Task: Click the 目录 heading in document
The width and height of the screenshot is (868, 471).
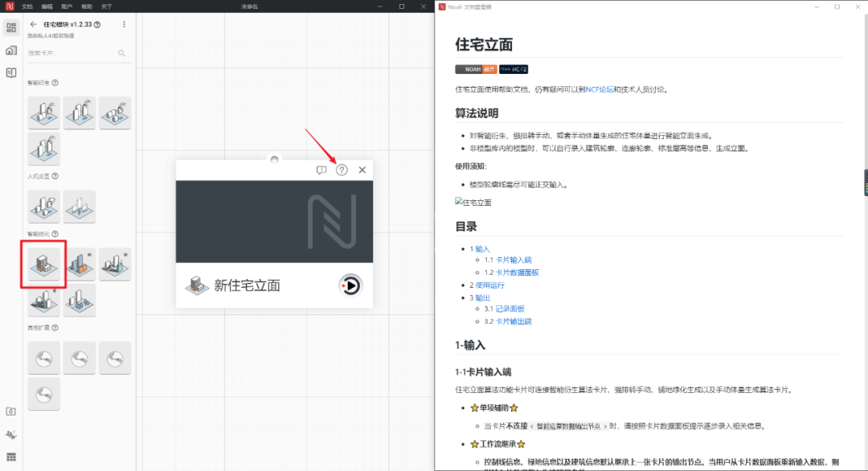Action: 465,227
